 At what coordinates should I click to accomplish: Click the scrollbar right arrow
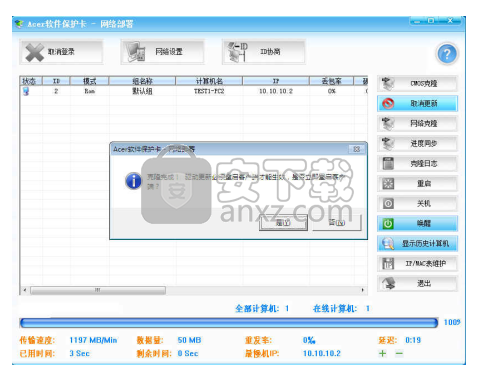click(x=363, y=290)
